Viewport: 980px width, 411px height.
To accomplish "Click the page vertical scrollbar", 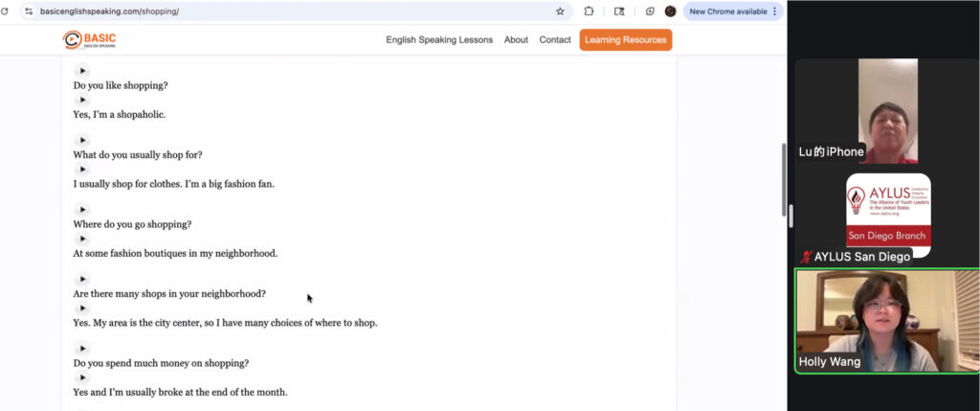I will [x=784, y=182].
